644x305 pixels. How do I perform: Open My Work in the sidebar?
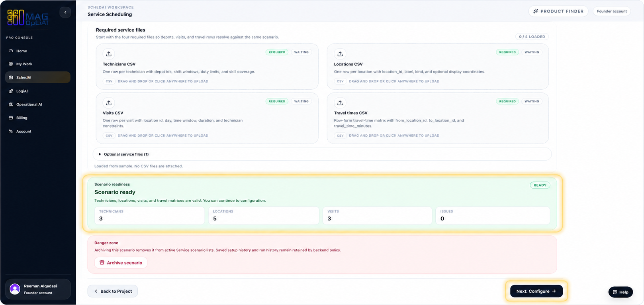coord(38,64)
